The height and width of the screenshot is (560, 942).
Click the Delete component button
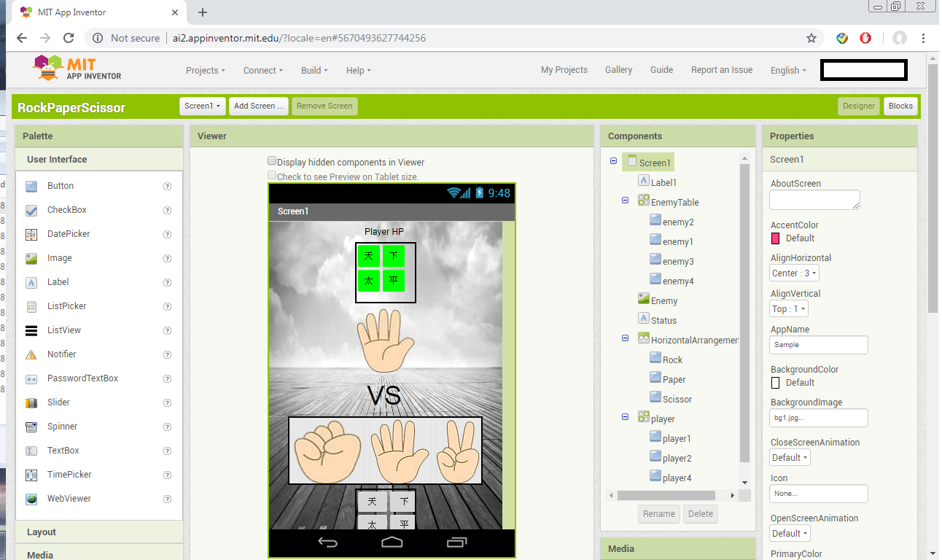tap(701, 514)
